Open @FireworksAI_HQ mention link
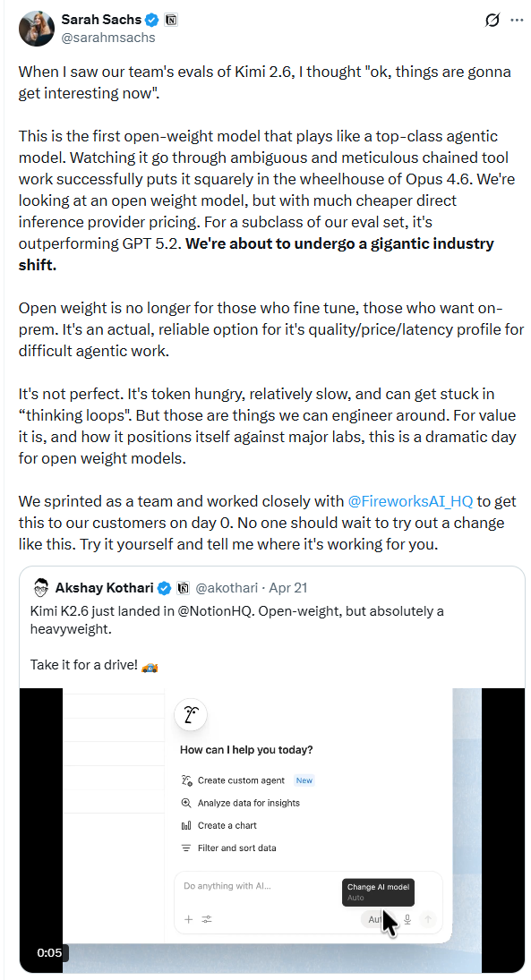 (410, 501)
